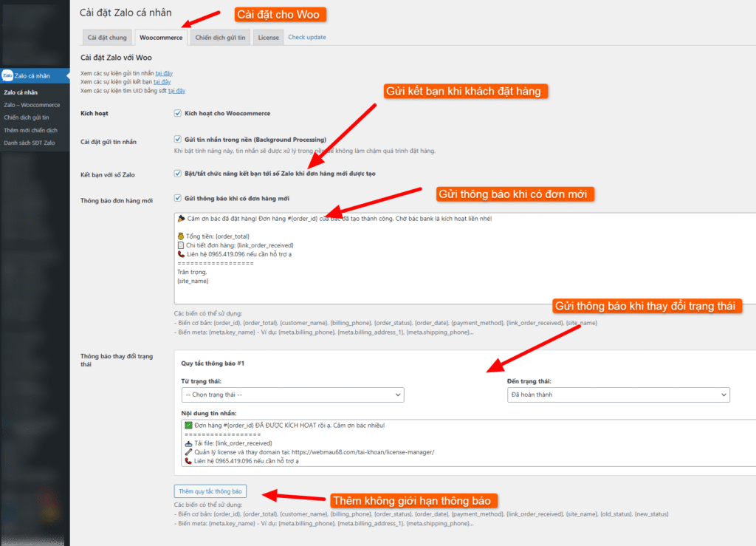Expand the Từ trạng thái dropdown
Viewport: 756px width, 546px height.
292,395
